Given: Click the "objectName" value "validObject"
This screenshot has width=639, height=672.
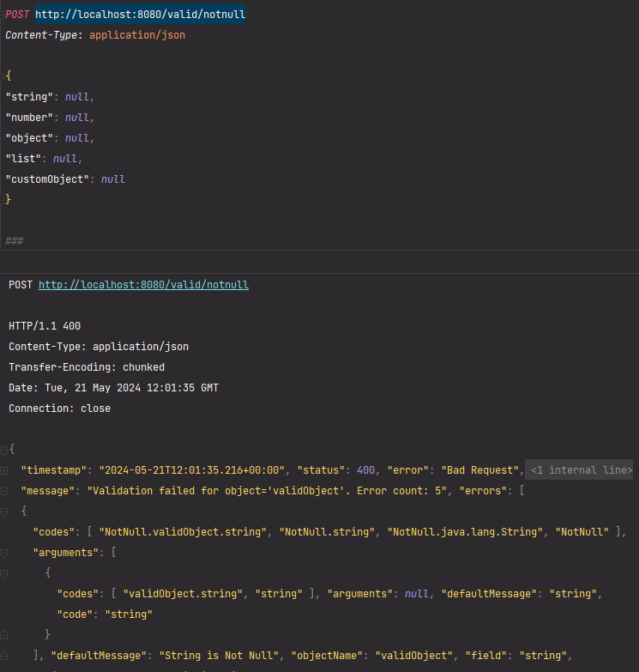Looking at the screenshot, I should click(x=413, y=656).
